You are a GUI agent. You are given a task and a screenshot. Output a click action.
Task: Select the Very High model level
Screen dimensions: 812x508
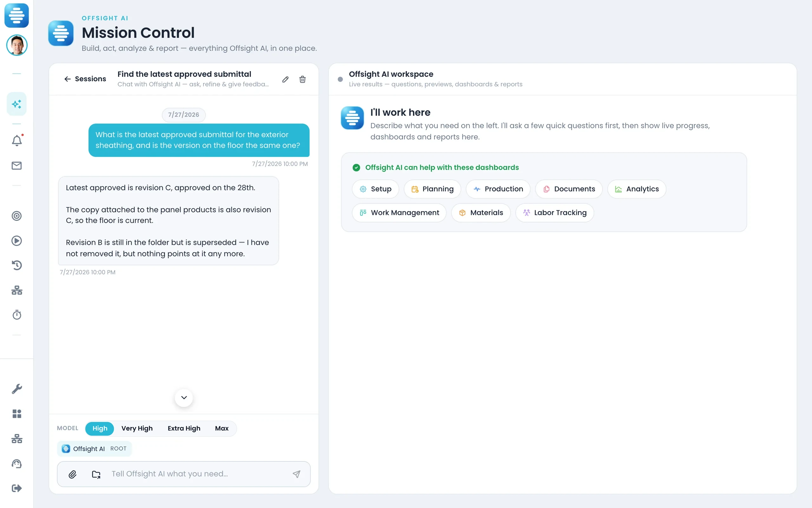point(137,428)
